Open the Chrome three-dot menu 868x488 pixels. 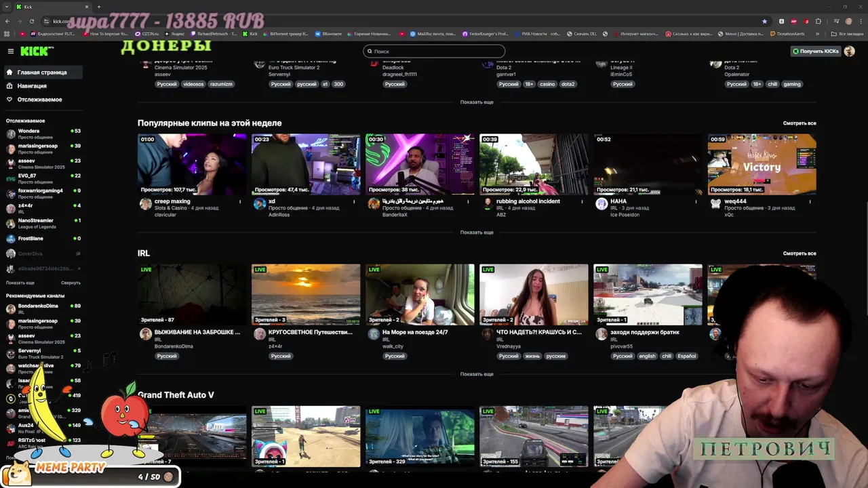click(x=860, y=21)
